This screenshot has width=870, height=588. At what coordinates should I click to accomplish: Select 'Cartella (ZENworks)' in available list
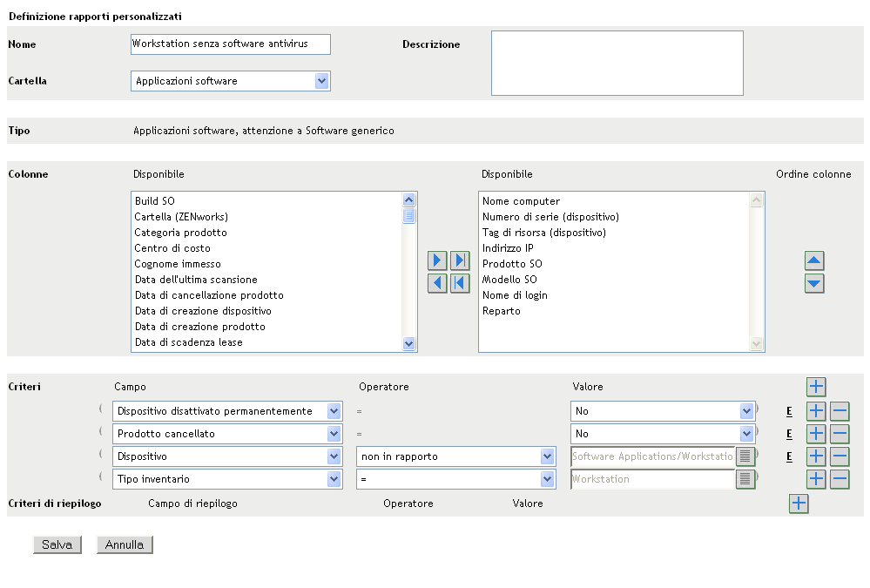click(266, 217)
